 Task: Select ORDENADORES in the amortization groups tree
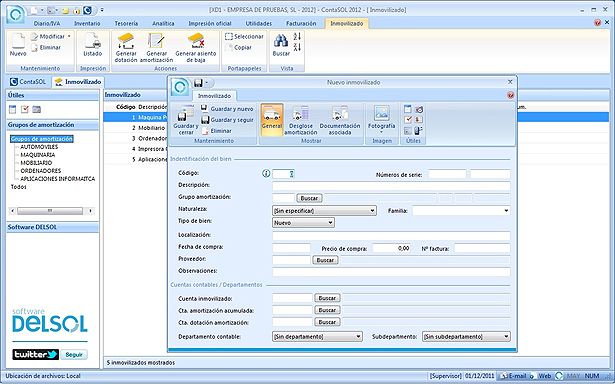[x=41, y=171]
